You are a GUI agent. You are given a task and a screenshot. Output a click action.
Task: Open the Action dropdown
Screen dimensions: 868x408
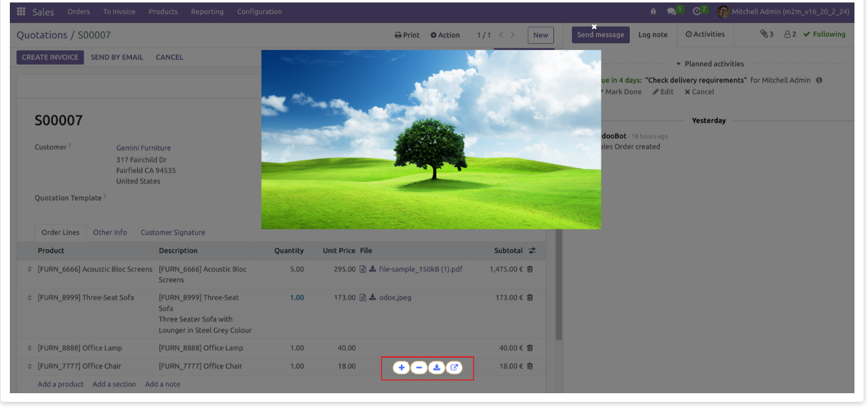point(445,35)
